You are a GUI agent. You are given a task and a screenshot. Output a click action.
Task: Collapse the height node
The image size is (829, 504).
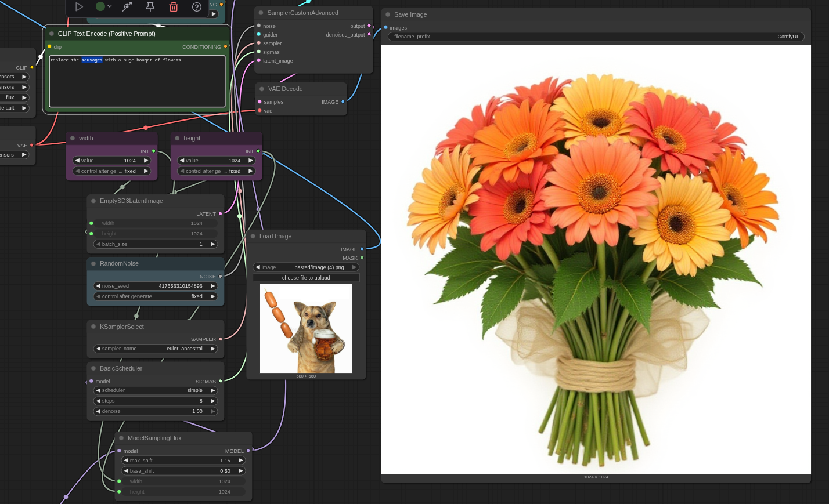click(177, 138)
